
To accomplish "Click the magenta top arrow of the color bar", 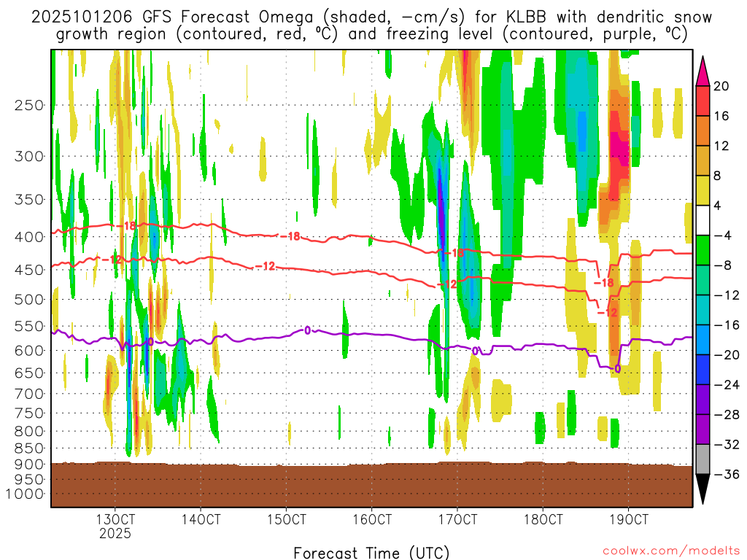I will click(703, 73).
